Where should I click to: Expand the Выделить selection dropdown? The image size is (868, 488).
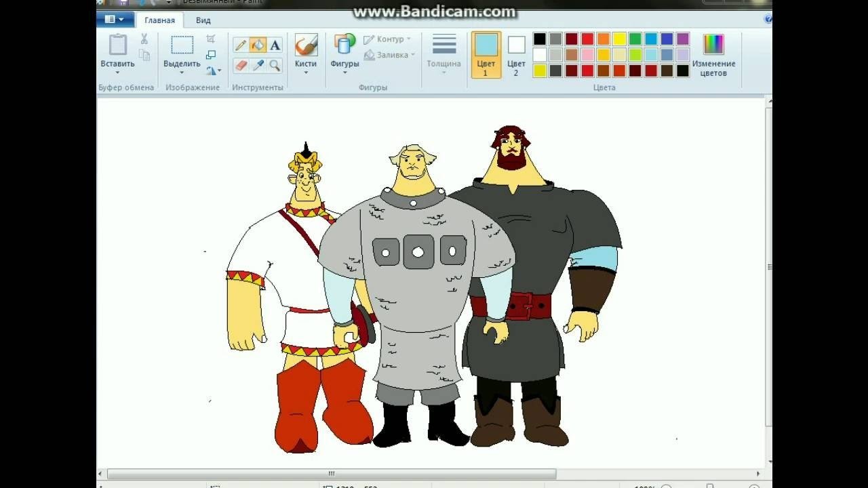pyautogui.click(x=182, y=72)
